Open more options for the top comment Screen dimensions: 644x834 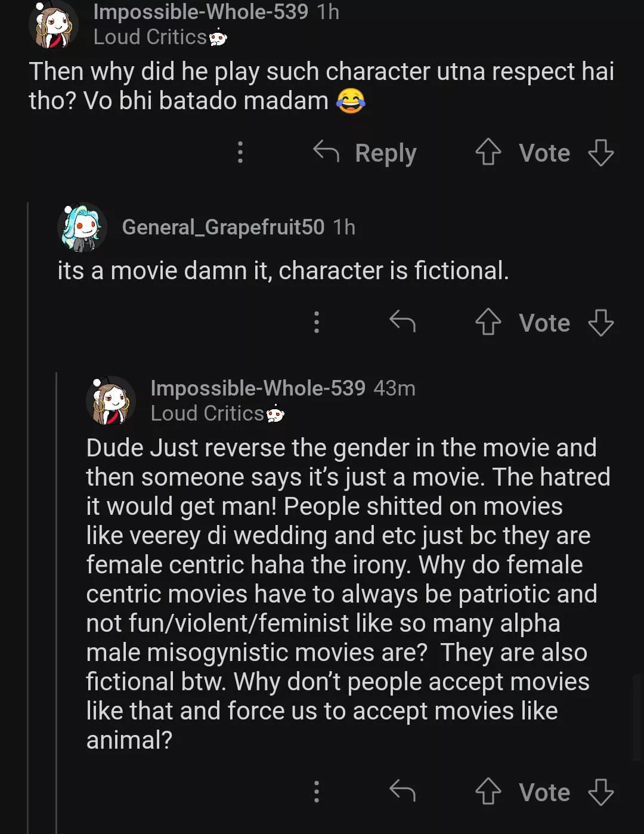(x=240, y=153)
